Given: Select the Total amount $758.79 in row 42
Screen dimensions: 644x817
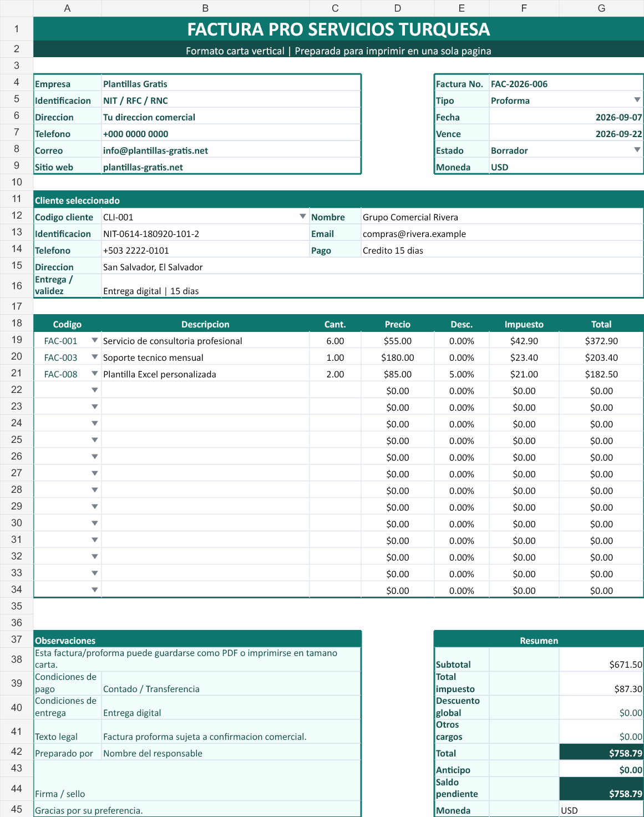Looking at the screenshot, I should (x=601, y=752).
